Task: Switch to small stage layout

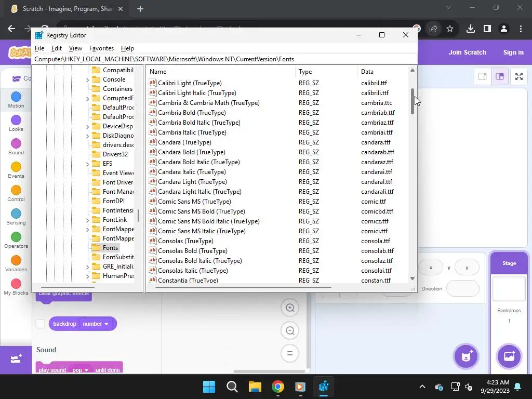Action: (x=483, y=76)
